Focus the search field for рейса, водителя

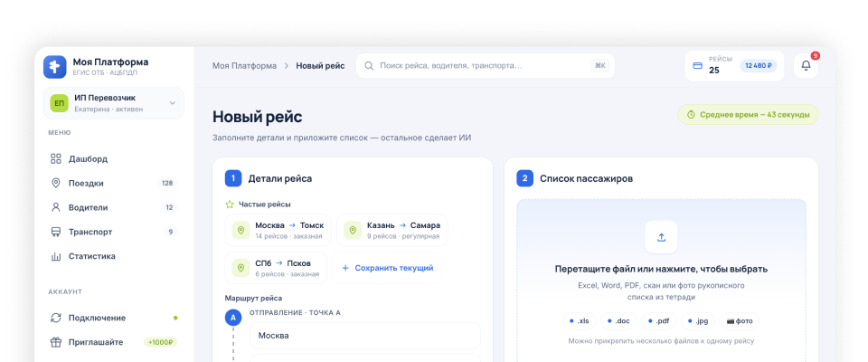coord(485,65)
